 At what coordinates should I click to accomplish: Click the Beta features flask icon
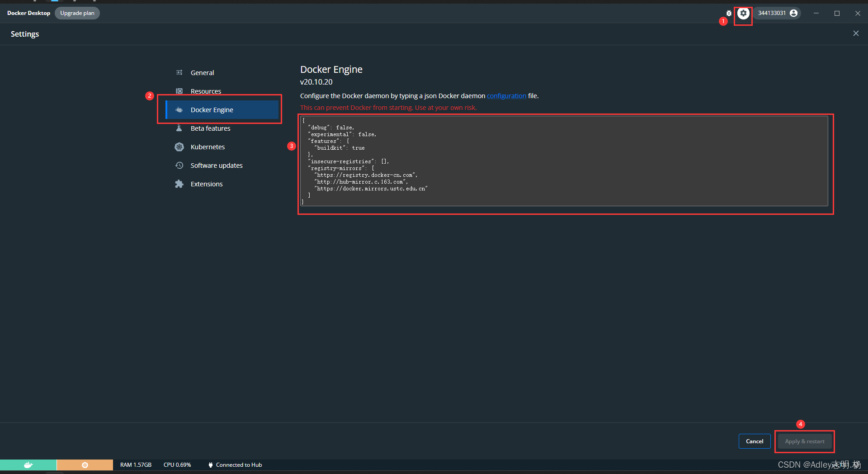tap(179, 128)
